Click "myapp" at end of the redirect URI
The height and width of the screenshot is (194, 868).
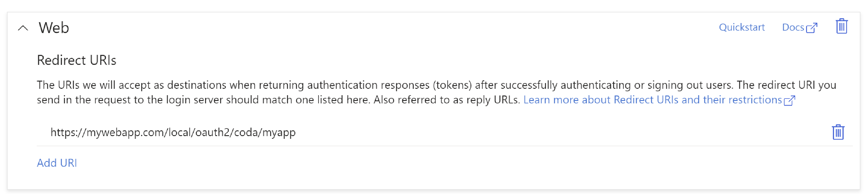[279, 133]
